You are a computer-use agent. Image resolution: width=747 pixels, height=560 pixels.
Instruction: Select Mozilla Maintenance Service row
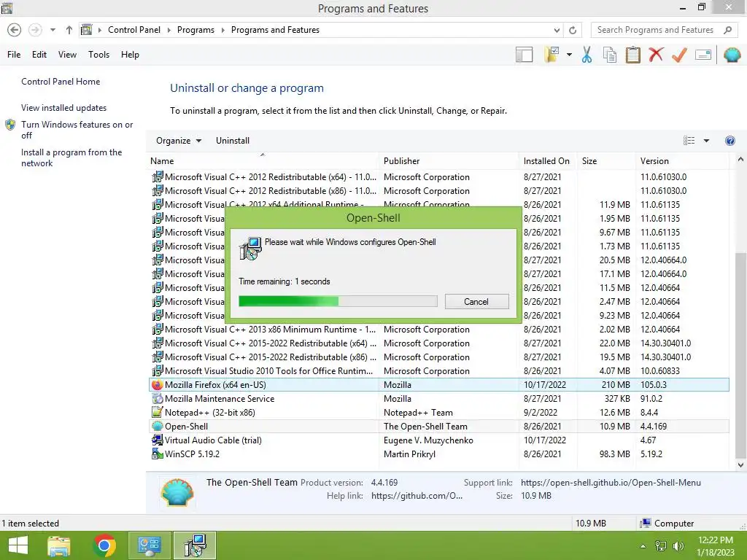[438, 399]
